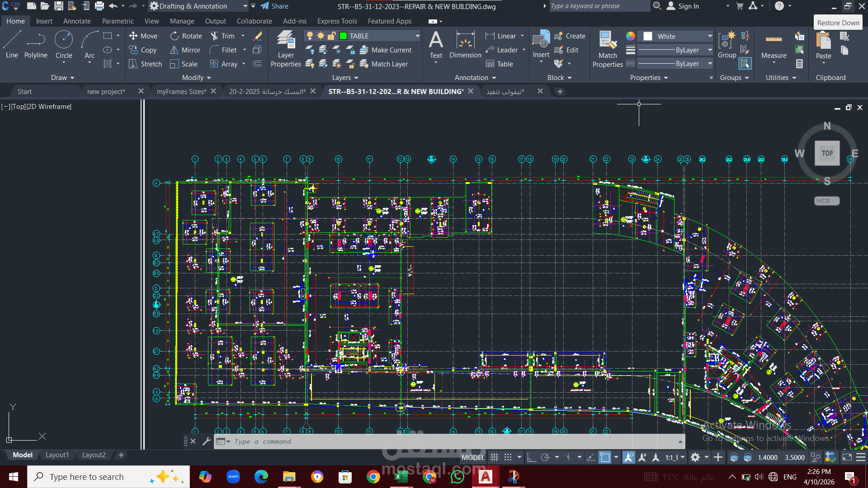Open the Annotate ribbon tab

[77, 21]
